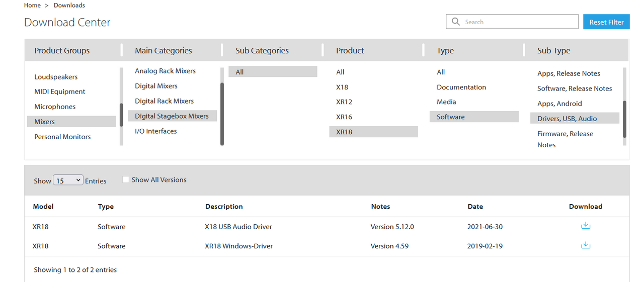
Task: Choose the XR12 product
Action: coord(344,102)
